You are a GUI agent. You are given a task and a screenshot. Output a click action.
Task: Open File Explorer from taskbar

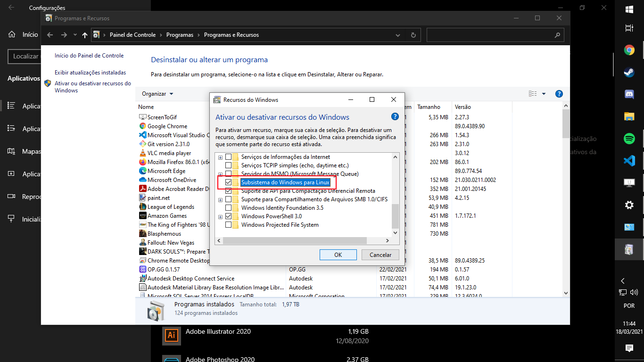click(x=629, y=116)
